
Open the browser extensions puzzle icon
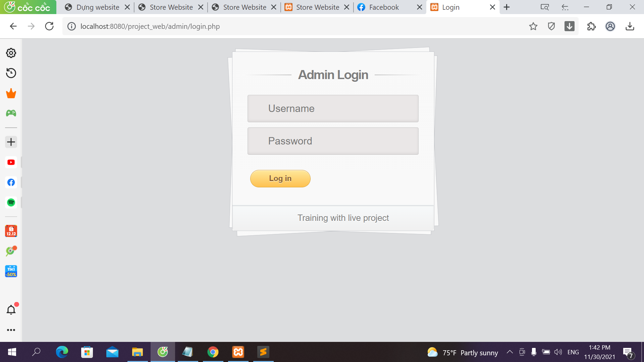click(x=591, y=26)
